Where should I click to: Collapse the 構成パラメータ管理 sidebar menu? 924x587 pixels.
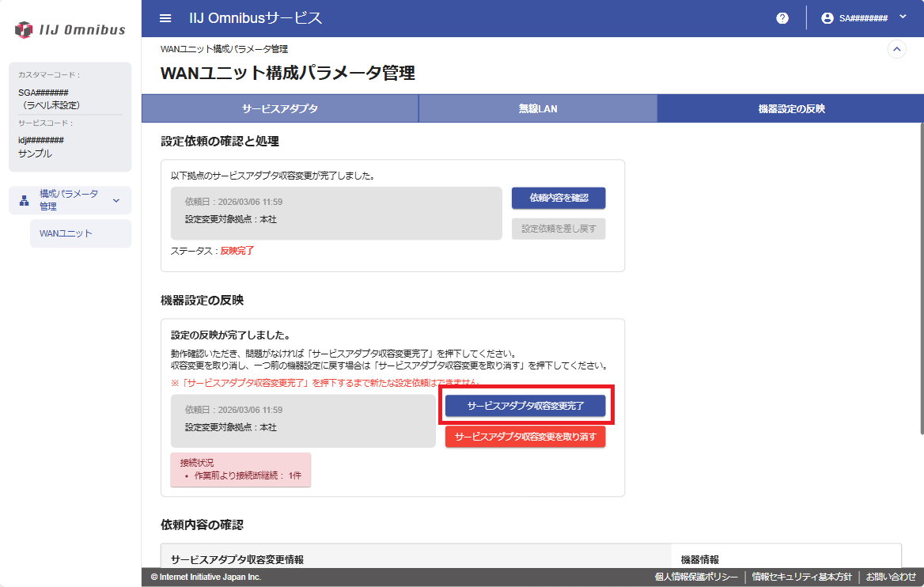[116, 200]
